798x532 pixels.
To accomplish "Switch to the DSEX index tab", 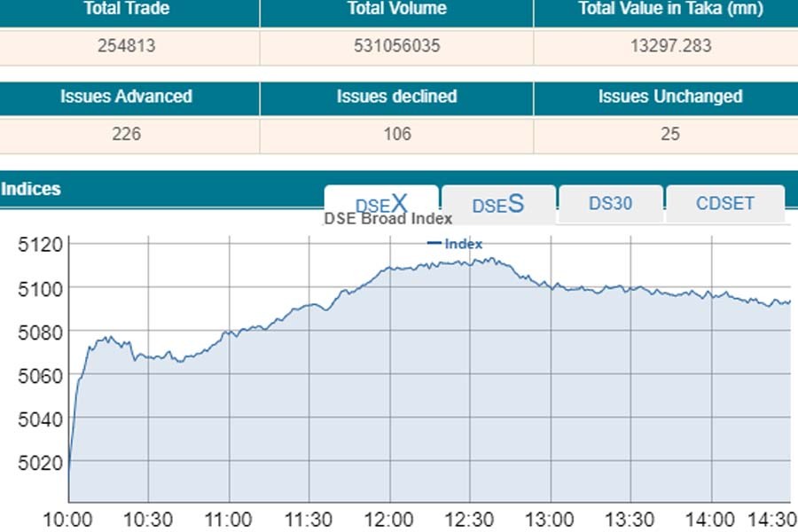I will 381,203.
